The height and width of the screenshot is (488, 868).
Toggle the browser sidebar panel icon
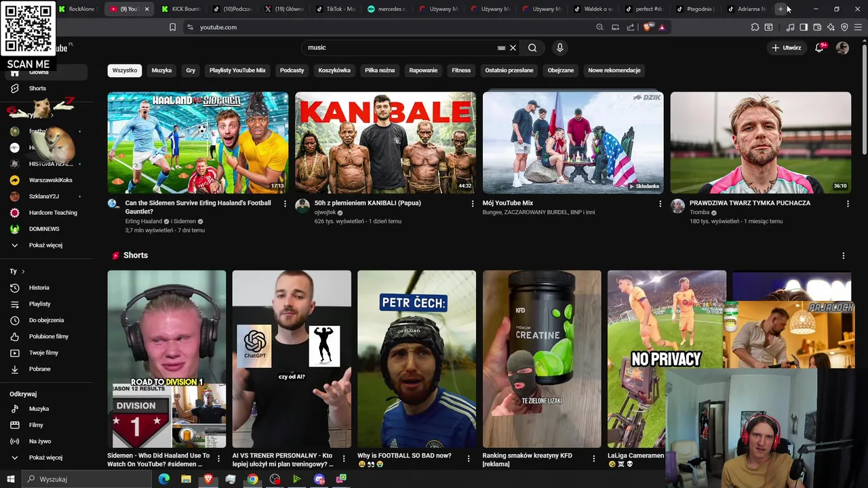click(804, 27)
